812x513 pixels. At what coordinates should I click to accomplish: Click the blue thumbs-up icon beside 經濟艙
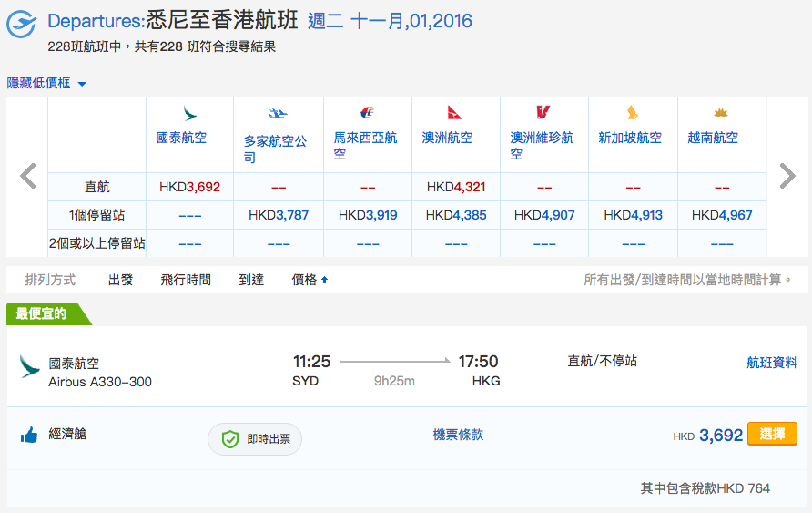click(29, 435)
